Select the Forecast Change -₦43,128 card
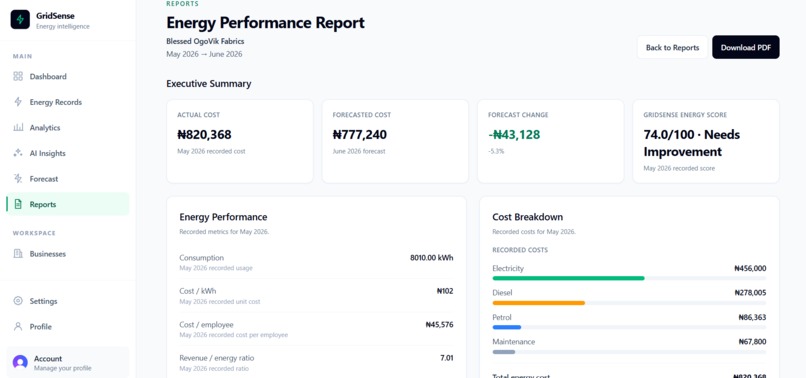The height and width of the screenshot is (378, 806). tap(551, 141)
